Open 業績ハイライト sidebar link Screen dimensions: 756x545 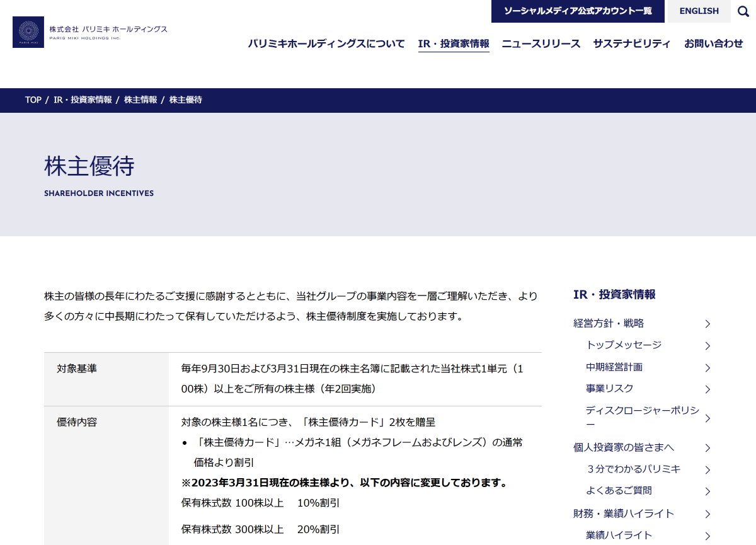coord(619,536)
